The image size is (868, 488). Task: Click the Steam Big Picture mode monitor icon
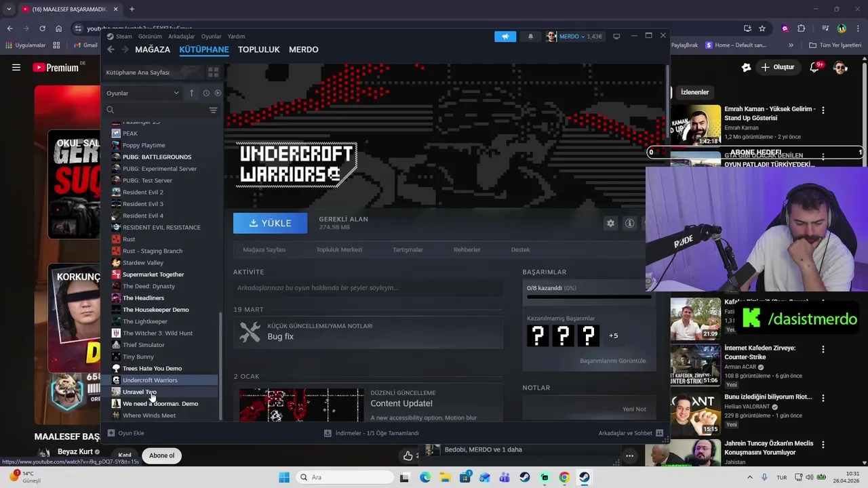point(616,37)
